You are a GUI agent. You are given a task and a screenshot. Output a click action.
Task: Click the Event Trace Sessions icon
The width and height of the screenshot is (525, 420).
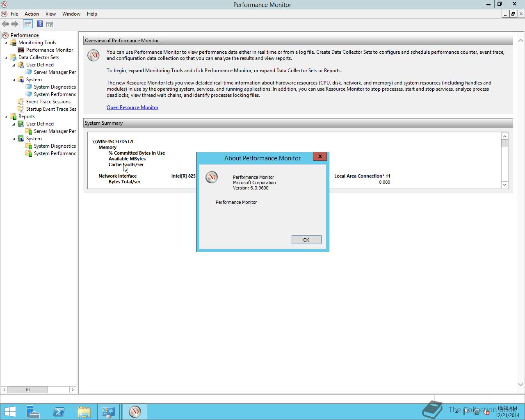coord(21,102)
